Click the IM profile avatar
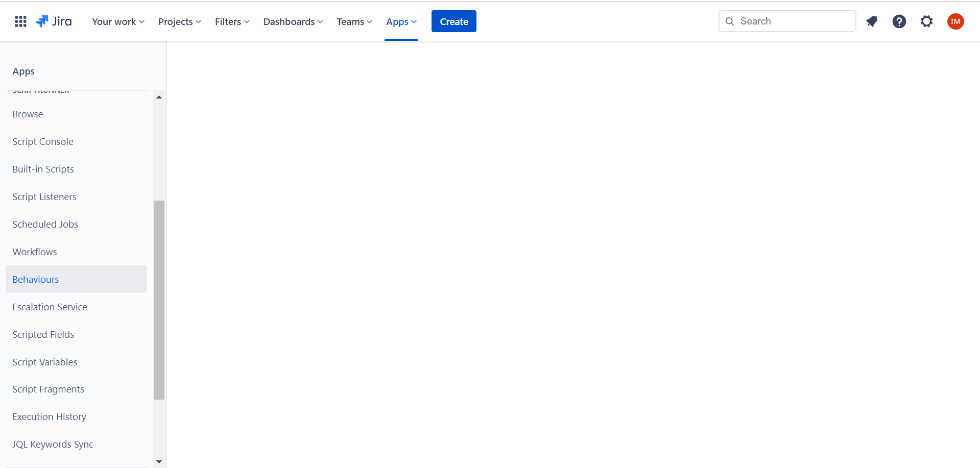980x468 pixels. click(x=955, y=21)
